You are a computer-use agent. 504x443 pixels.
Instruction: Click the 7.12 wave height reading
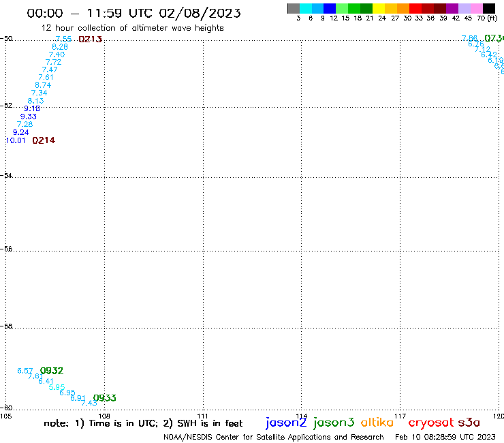coord(483,49)
